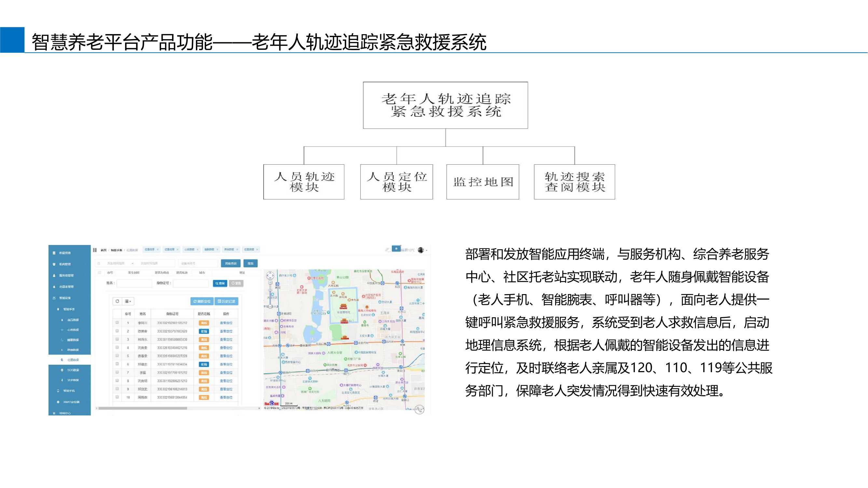
Task: Click the 历史记录 button
Action: pyautogui.click(x=227, y=301)
